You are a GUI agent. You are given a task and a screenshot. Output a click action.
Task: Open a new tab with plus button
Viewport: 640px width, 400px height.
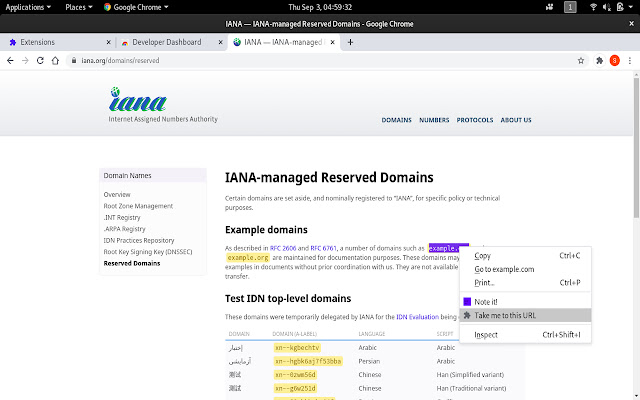point(350,42)
